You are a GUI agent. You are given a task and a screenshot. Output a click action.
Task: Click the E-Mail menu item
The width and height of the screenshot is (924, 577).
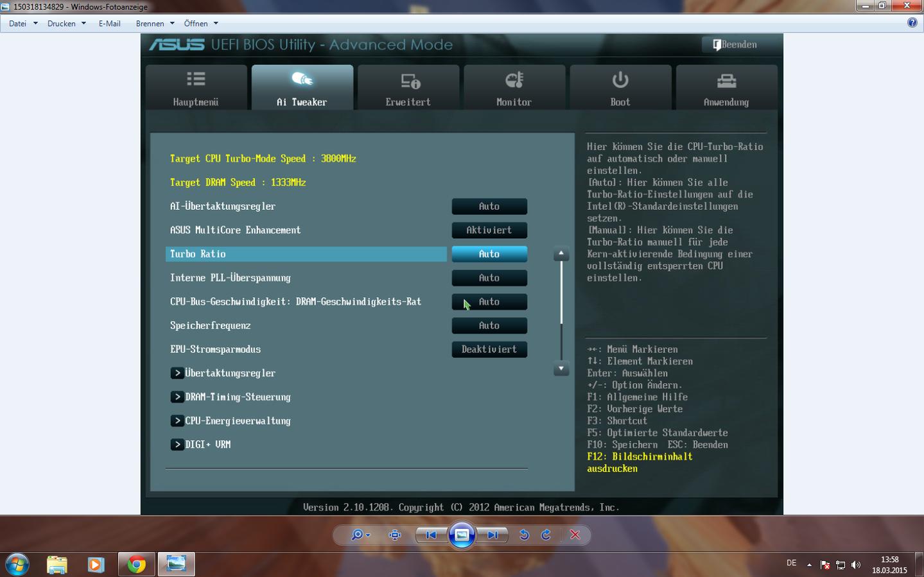point(109,23)
